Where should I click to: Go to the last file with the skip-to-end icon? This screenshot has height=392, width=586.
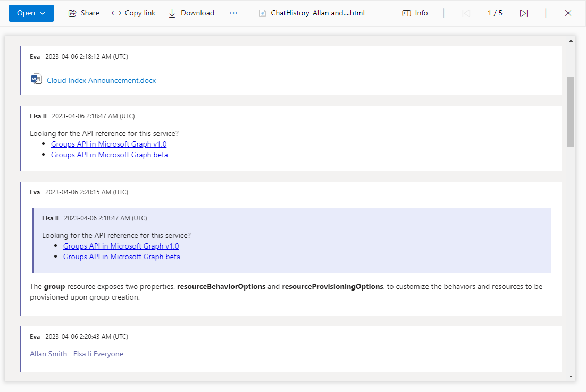pyautogui.click(x=524, y=13)
